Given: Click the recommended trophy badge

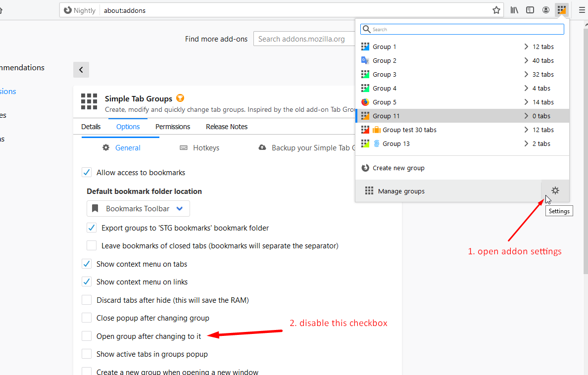Looking at the screenshot, I should pyautogui.click(x=180, y=98).
